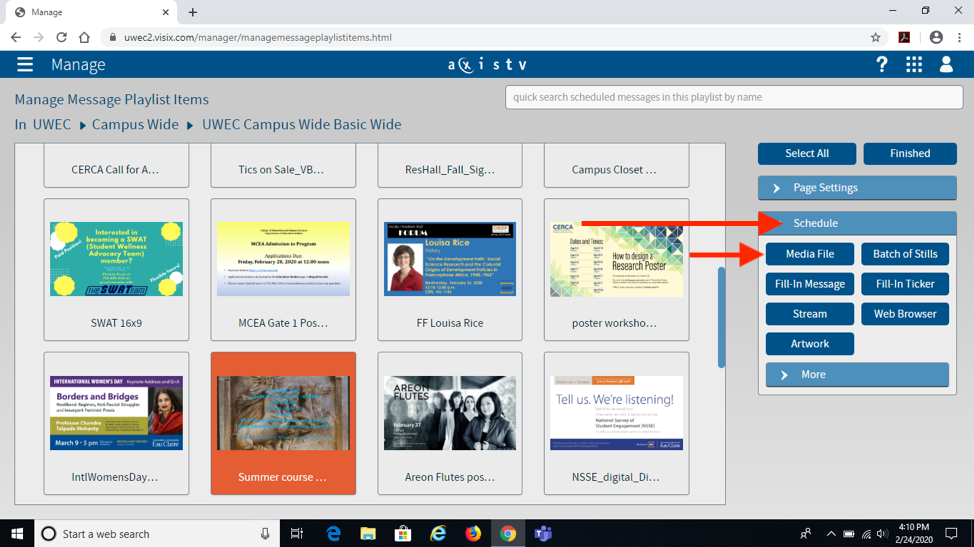
Task: Select the ResHall_Fall_Sig... item
Action: 450,166
